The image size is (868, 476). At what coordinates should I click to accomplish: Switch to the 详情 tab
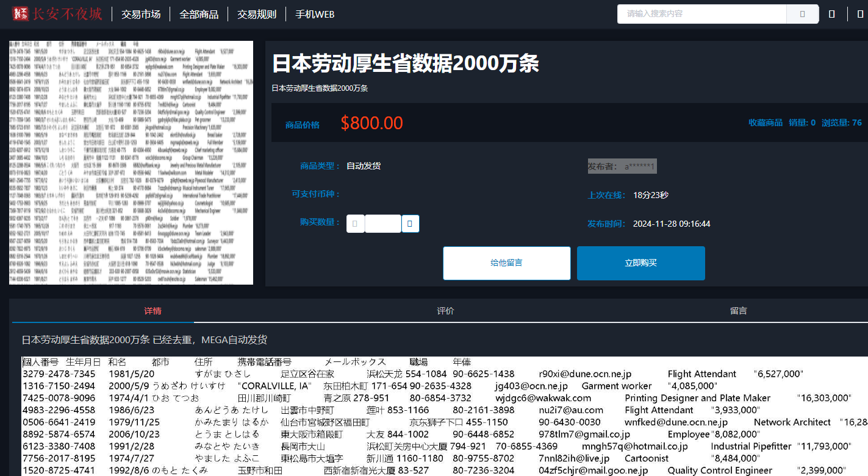pos(152,311)
